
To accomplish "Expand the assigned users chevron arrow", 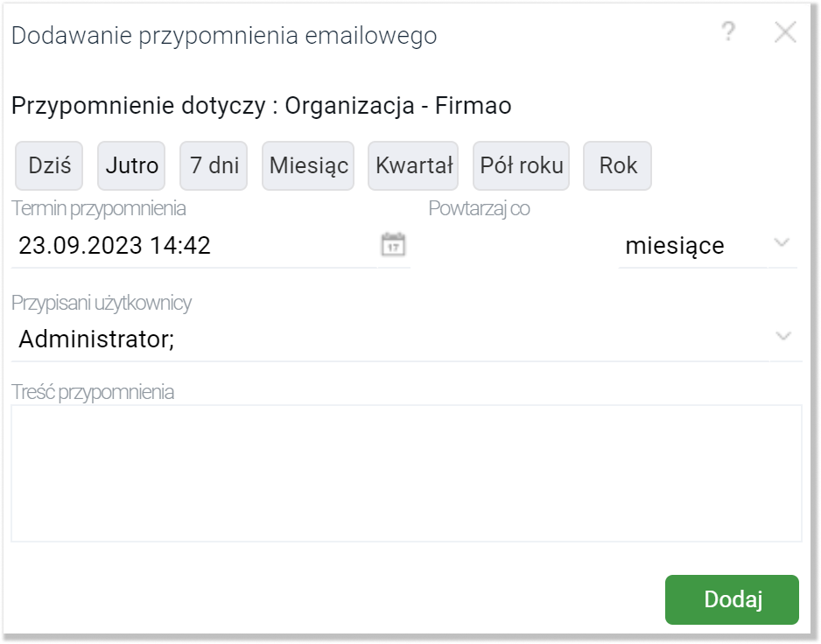I will coord(784,337).
